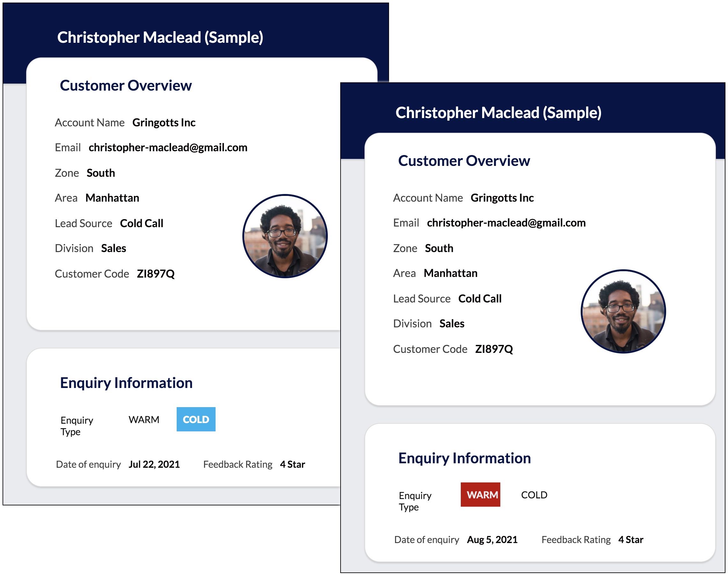Click the South zone value on right card

(438, 248)
